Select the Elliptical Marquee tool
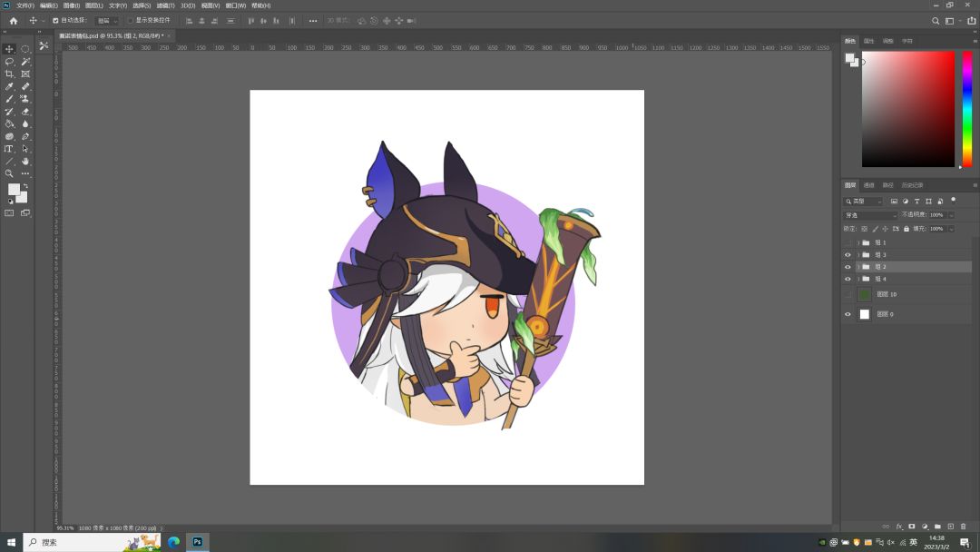This screenshot has height=552, width=980. pyautogui.click(x=25, y=49)
